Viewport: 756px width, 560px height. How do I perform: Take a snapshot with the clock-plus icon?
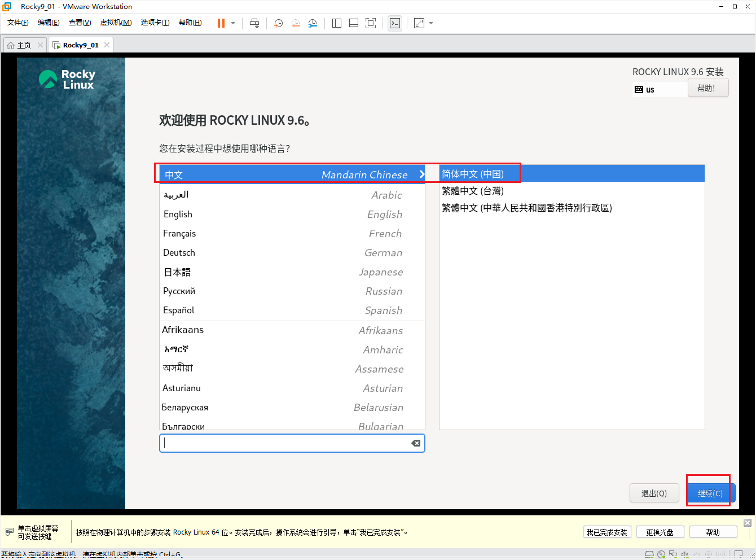278,23
